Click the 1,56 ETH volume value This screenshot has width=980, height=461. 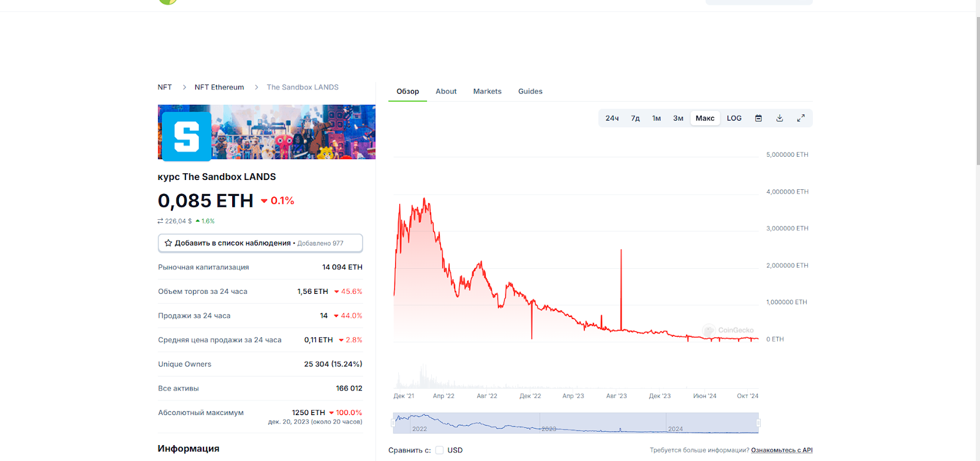312,291
